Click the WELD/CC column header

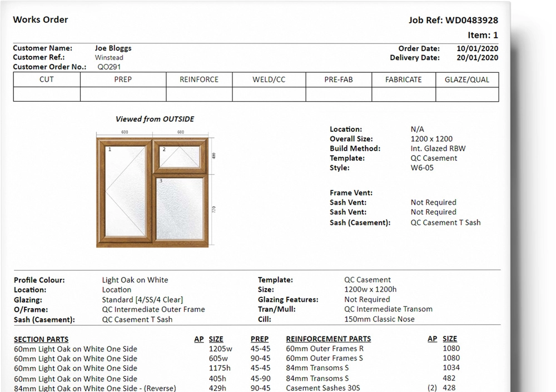tap(269, 80)
